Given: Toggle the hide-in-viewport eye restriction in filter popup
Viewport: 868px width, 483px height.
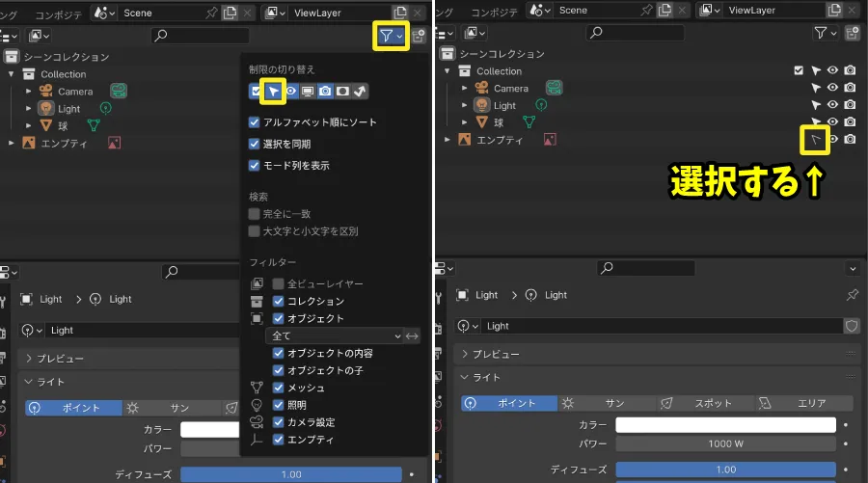Looking at the screenshot, I should tap(290, 92).
